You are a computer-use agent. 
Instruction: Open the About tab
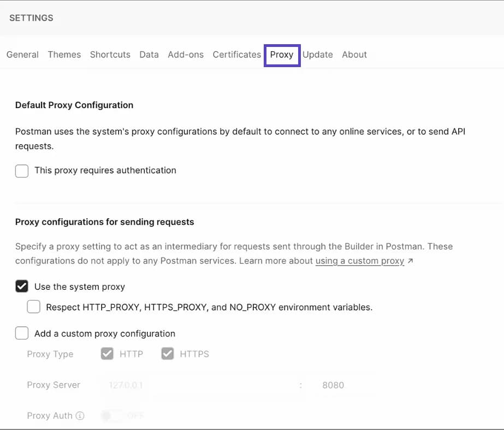click(x=354, y=55)
